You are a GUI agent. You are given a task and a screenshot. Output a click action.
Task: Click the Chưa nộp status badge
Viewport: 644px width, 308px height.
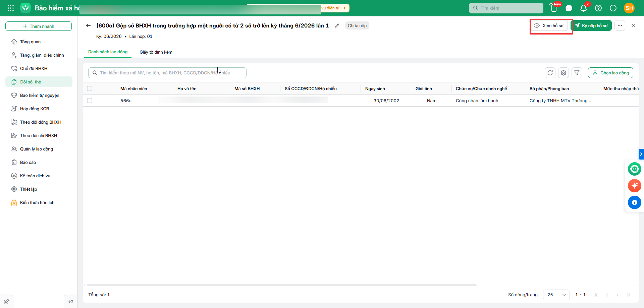(357, 25)
